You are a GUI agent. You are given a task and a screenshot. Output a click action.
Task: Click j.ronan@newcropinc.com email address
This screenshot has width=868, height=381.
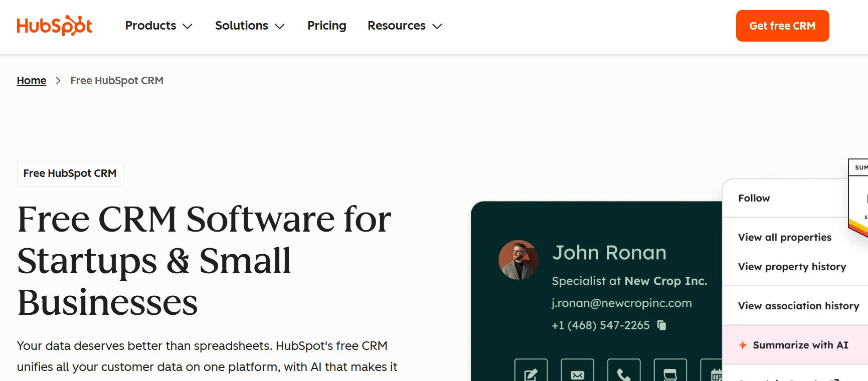click(x=622, y=303)
